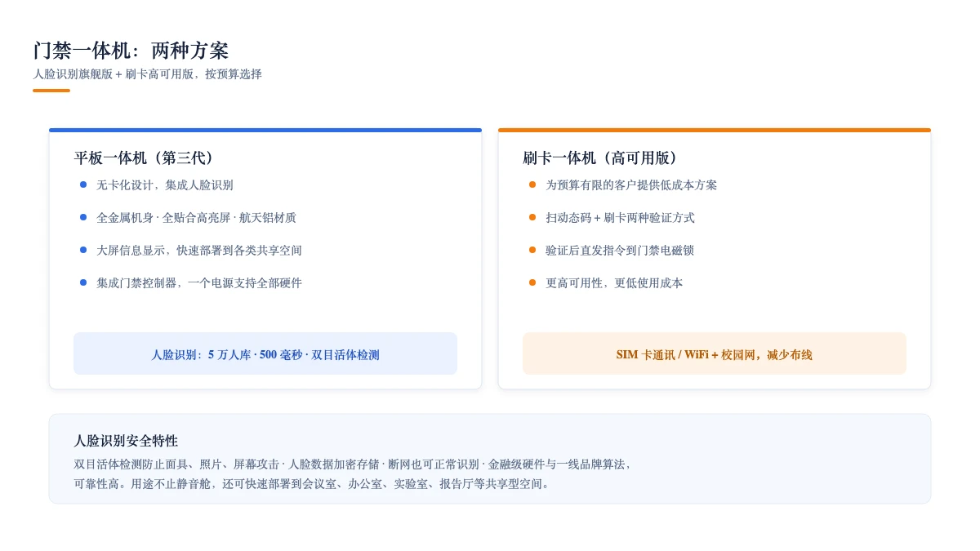Screen dimensions: 980x551
Task: Select bullet text 验证后直发指令到门禁电磁锁
Action: [x=620, y=251]
